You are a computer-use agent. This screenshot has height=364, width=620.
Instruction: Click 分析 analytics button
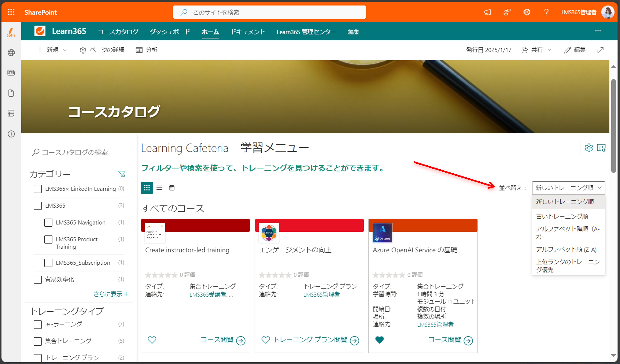[146, 50]
